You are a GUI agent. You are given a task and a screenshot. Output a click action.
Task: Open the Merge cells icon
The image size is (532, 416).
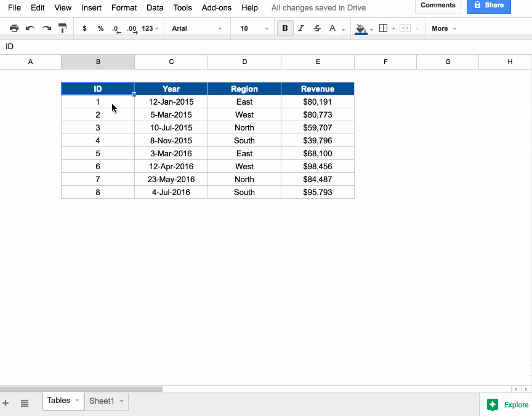point(406,28)
